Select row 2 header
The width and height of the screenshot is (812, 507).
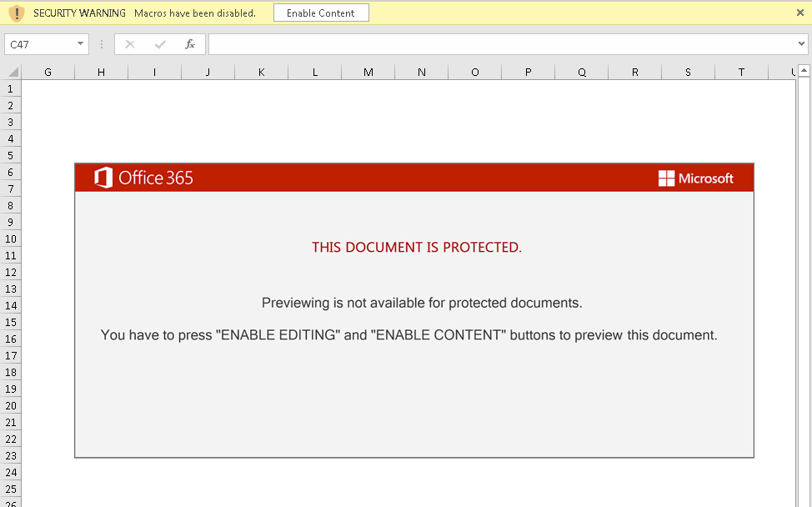click(x=10, y=106)
